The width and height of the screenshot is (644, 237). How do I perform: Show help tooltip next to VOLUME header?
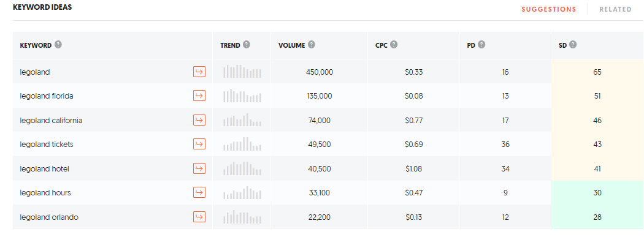(x=312, y=45)
